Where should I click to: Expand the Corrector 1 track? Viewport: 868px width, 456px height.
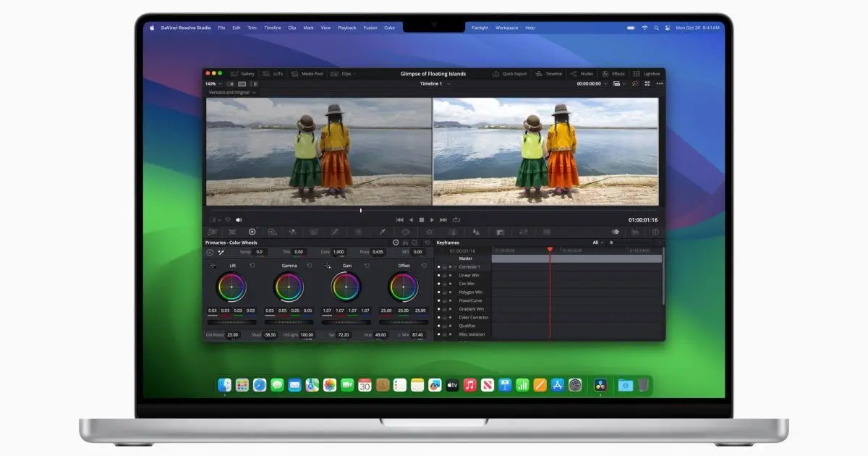click(455, 267)
